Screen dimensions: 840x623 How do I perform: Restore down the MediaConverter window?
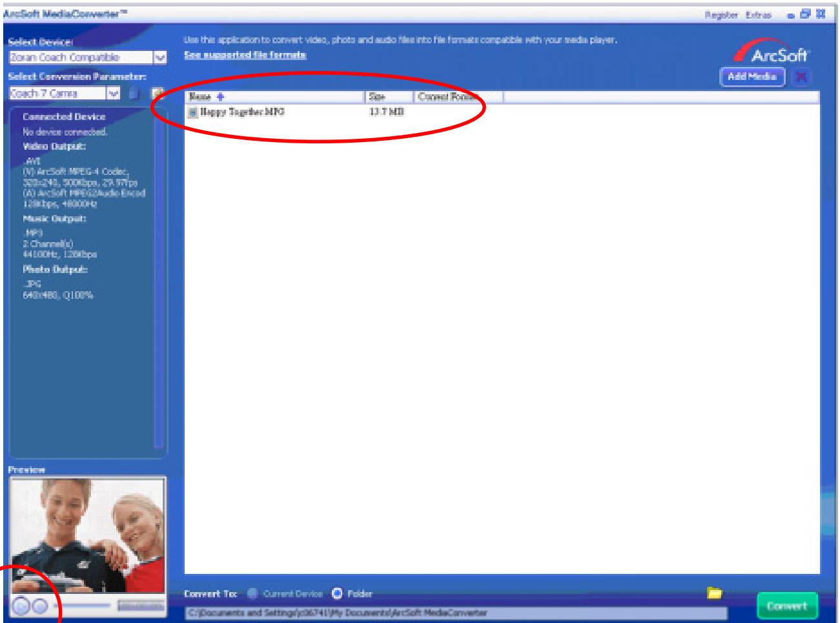click(x=804, y=14)
